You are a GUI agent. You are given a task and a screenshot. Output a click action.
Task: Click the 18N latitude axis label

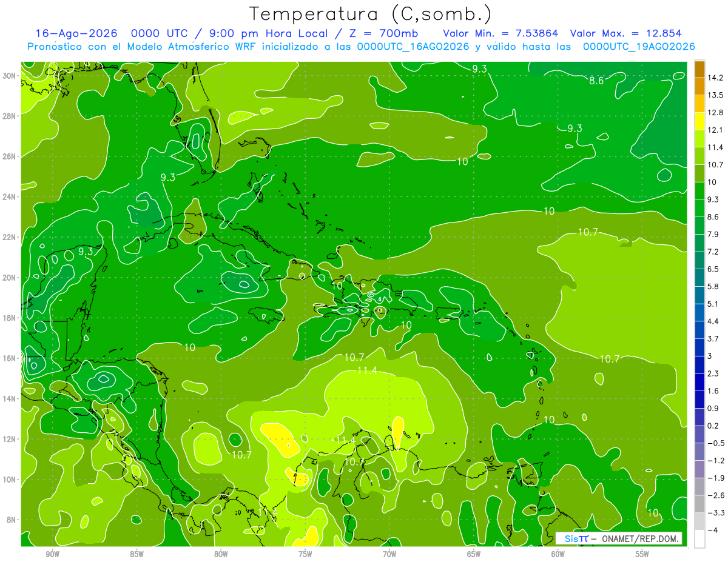pyautogui.click(x=10, y=318)
